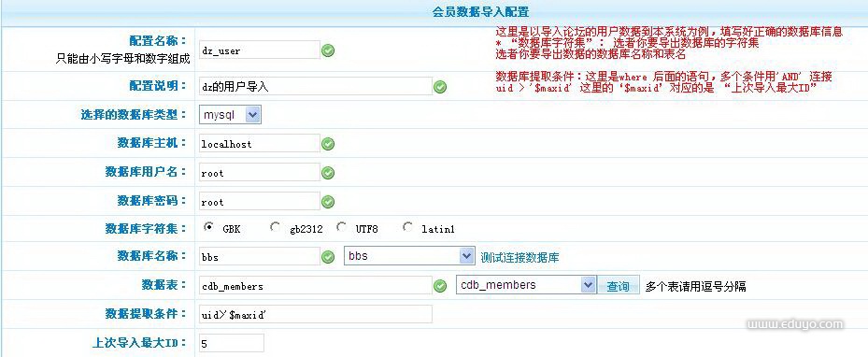Choose the latin1 charset radio option
The width and height of the screenshot is (868, 357).
click(408, 227)
